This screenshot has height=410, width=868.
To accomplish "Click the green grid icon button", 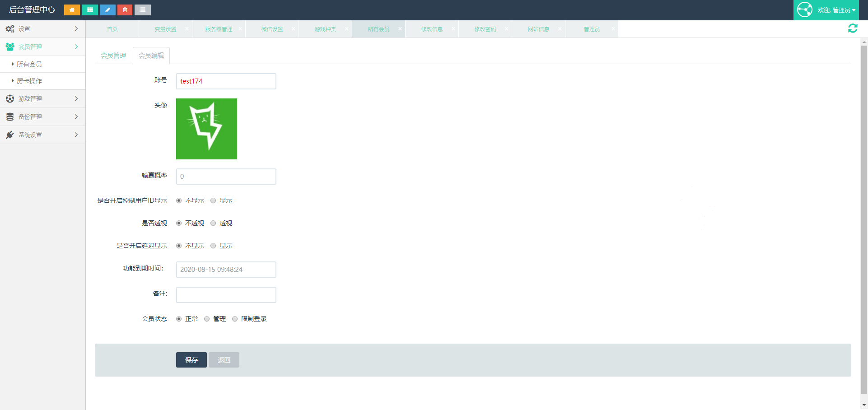I will pos(89,9).
